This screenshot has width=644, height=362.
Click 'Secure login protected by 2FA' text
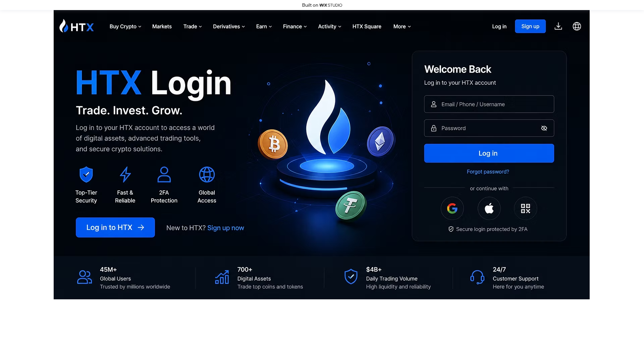point(491,229)
